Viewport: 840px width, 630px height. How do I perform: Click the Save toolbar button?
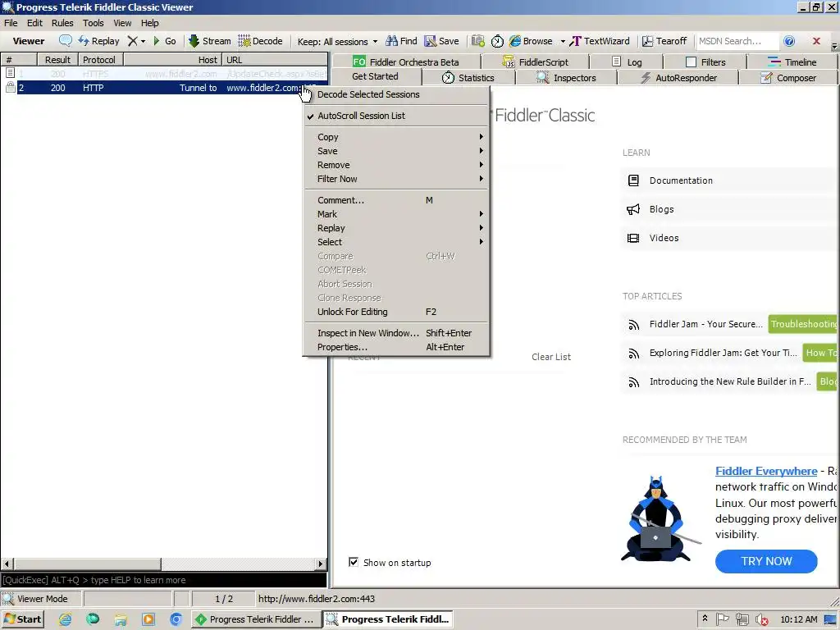click(x=442, y=41)
